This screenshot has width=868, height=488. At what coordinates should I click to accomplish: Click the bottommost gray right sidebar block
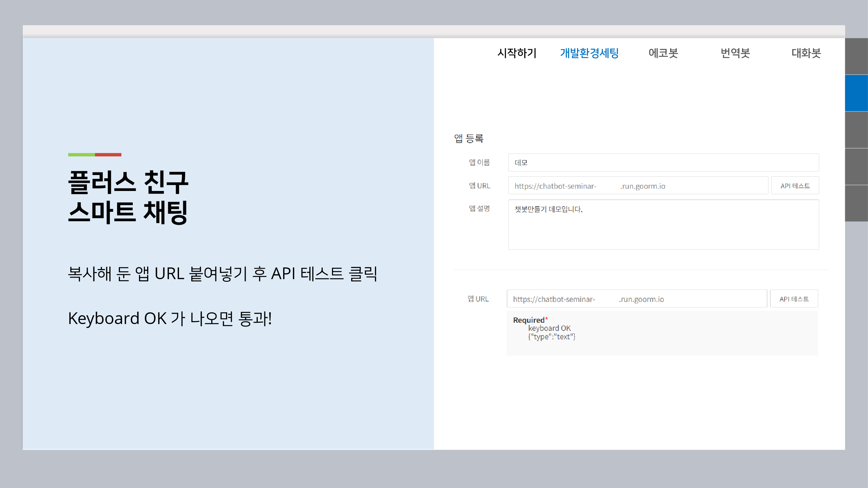point(856,203)
